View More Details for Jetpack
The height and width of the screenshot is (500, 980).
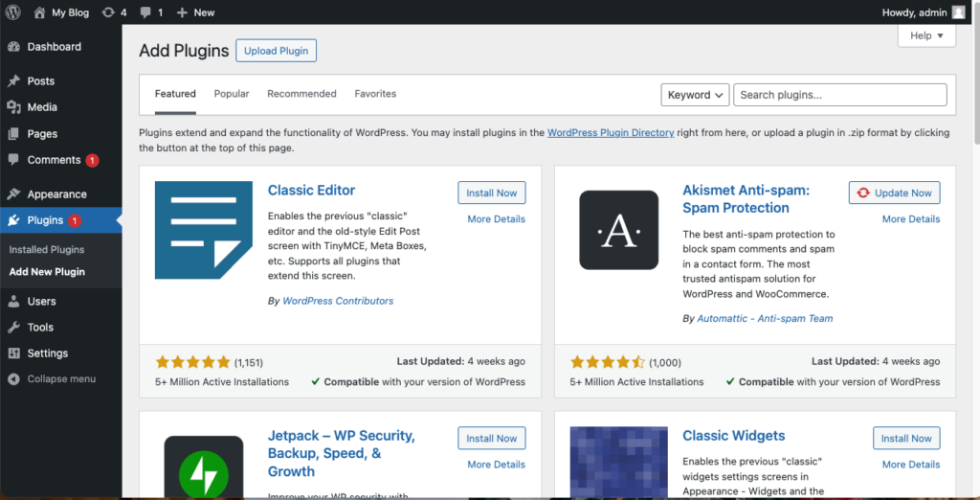click(497, 465)
